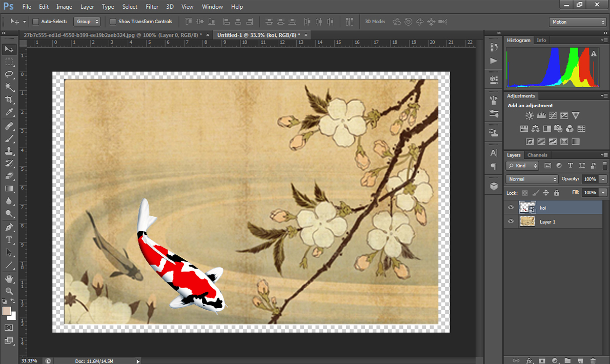Delete layer using trash icon
Screen dimensions: 610x364
coord(593,360)
